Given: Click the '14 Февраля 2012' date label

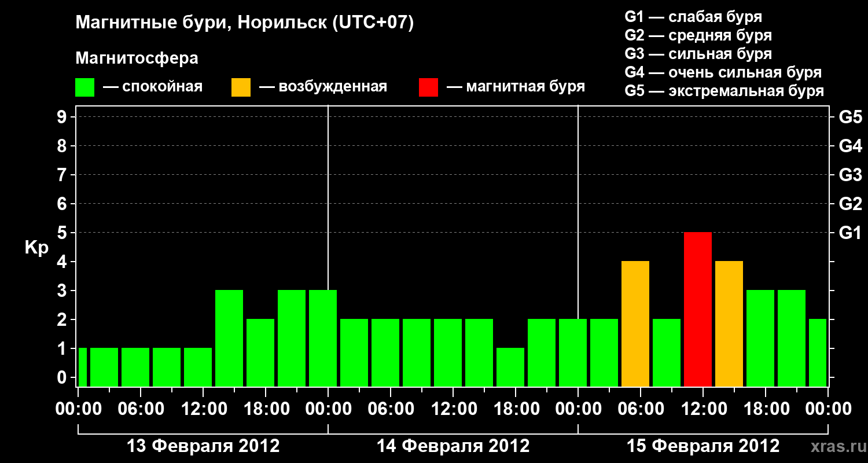Looking at the screenshot, I should point(453,446).
